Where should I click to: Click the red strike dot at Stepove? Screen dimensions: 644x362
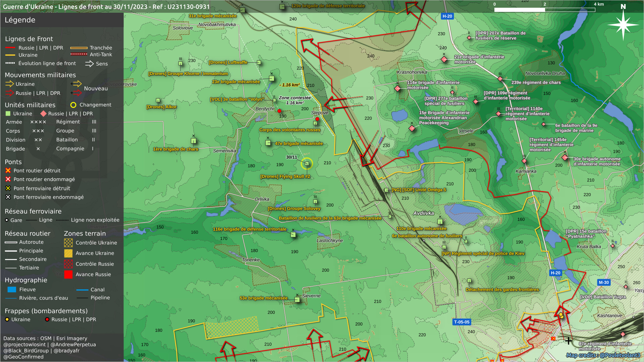317,119
